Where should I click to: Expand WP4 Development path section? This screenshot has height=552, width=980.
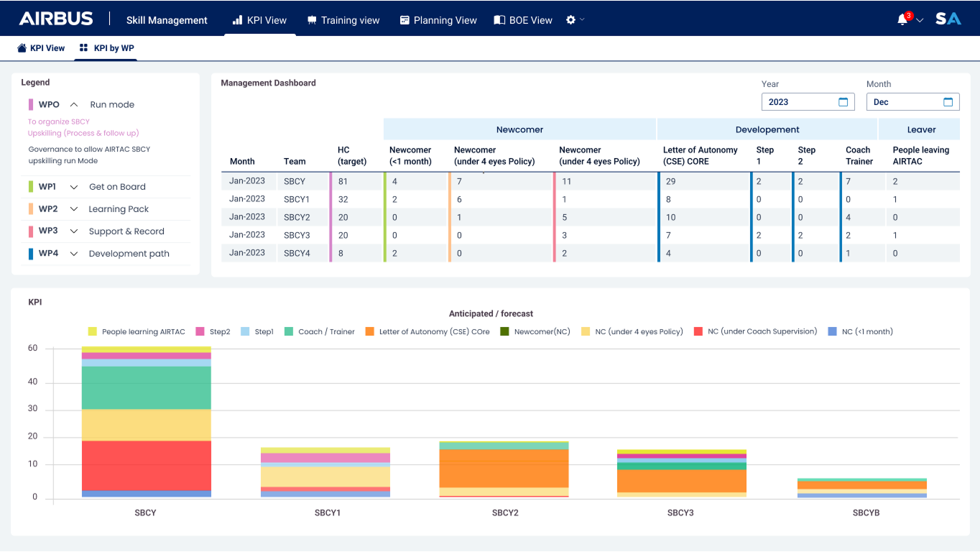click(x=74, y=254)
